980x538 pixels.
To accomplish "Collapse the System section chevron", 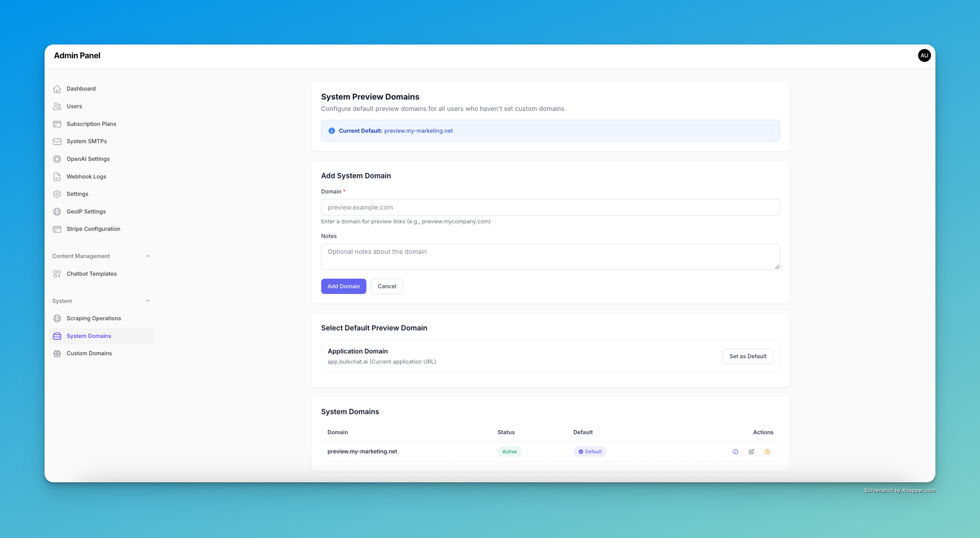I will coord(147,301).
